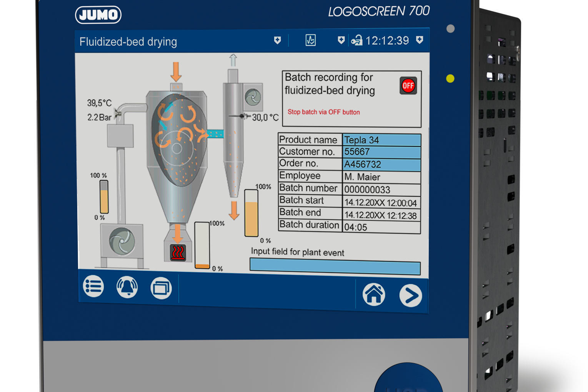Expand dropdown next to Fluidized-bed drying title
The height and width of the screenshot is (392, 588).
277,40
